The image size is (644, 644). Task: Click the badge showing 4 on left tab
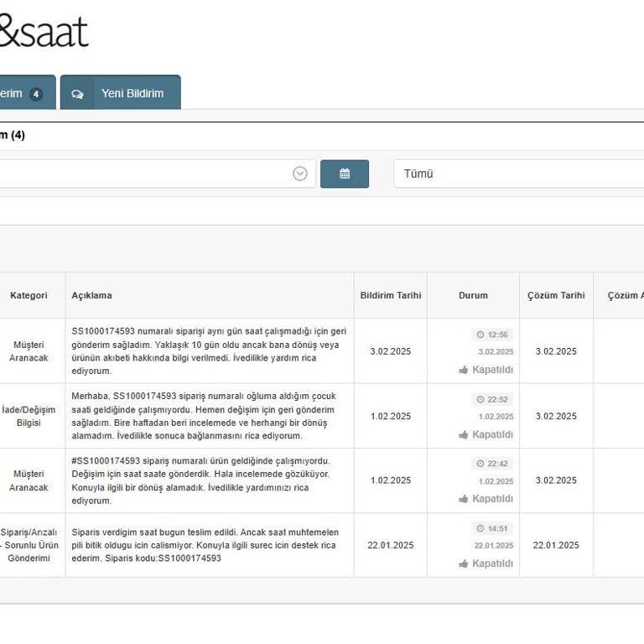(x=36, y=94)
